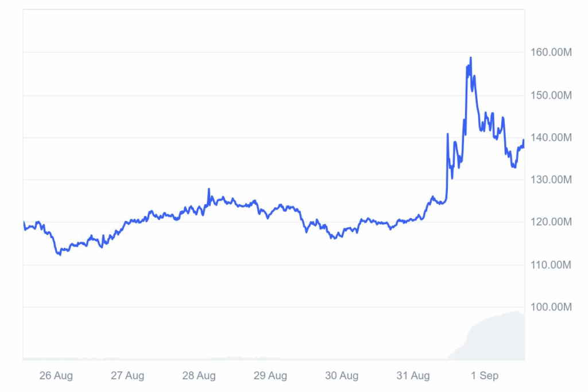
Task: Select the sharp spike on 28 Aug
Action: 209,189
